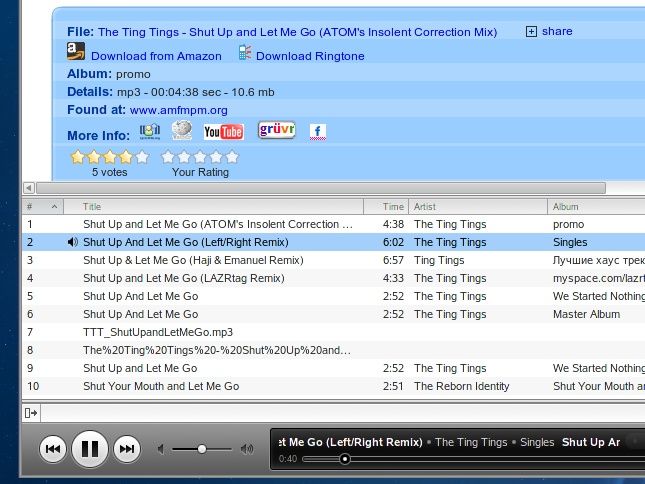Image resolution: width=645 pixels, height=484 pixels.
Task: Click the 5 votes label
Action: click(x=109, y=172)
